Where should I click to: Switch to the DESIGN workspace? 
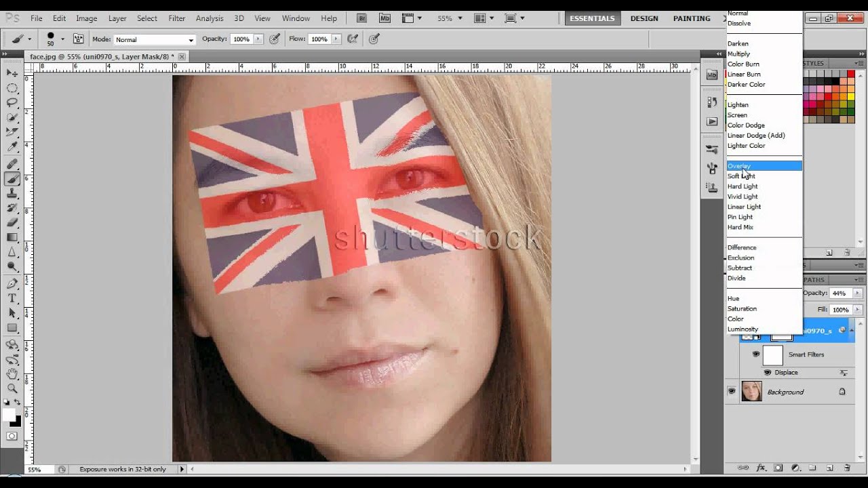click(644, 18)
